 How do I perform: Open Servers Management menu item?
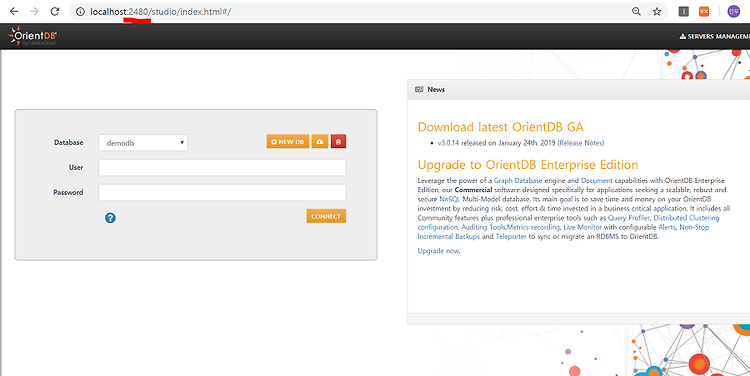[x=715, y=36]
